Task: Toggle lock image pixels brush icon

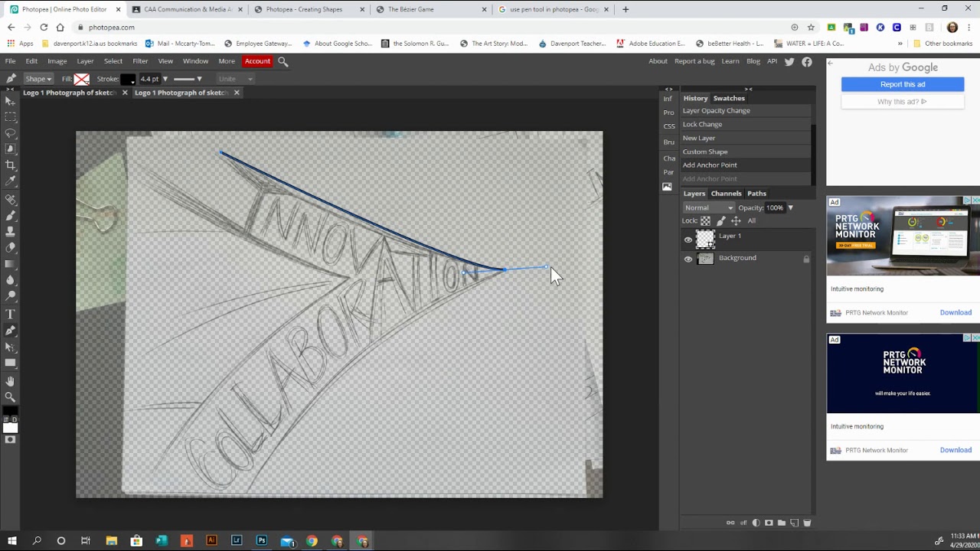Action: 721,221
